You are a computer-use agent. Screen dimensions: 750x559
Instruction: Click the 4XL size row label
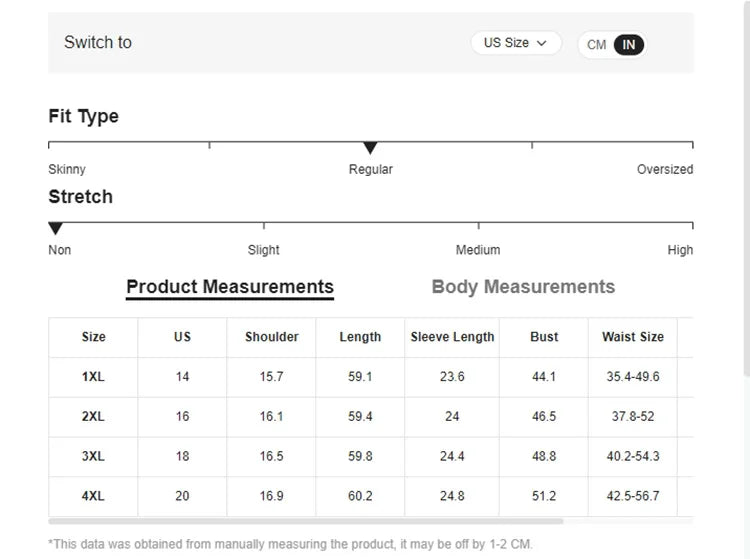tap(93, 496)
